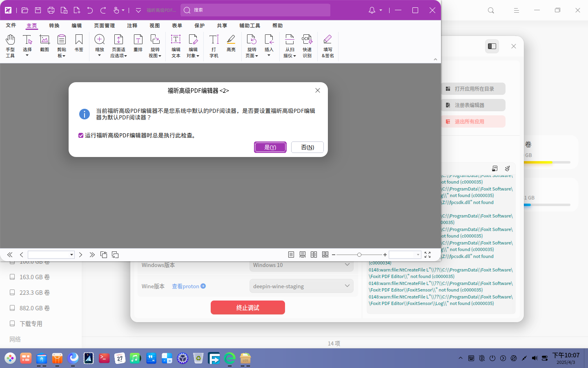The image size is (588, 368).
Task: Click the Print icon in title bar
Action: [x=51, y=10]
